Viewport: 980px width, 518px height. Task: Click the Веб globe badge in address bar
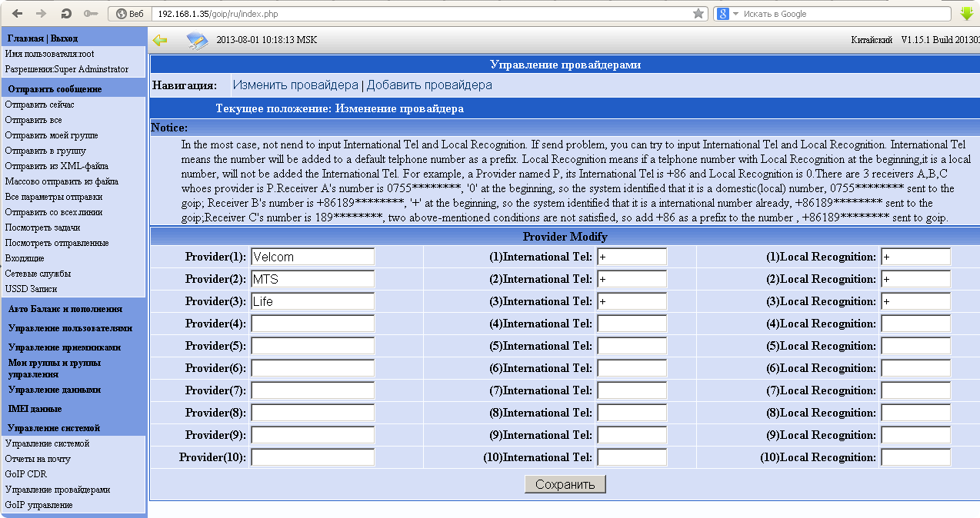(x=131, y=14)
